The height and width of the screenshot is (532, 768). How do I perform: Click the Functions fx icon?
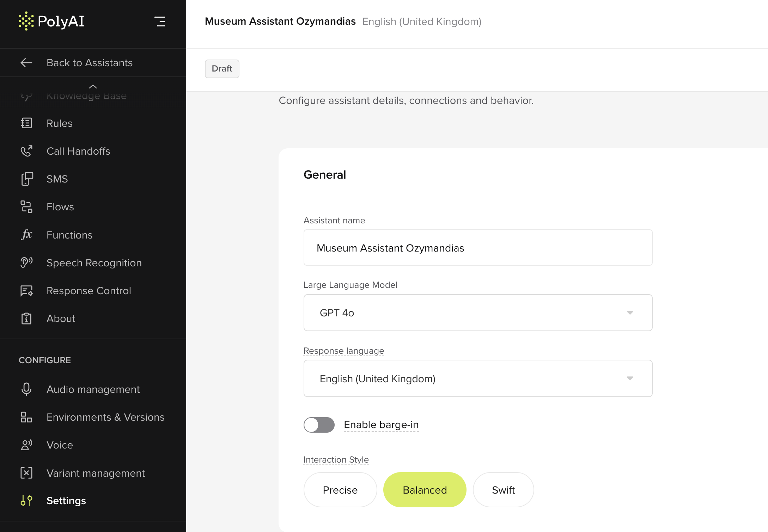point(26,235)
